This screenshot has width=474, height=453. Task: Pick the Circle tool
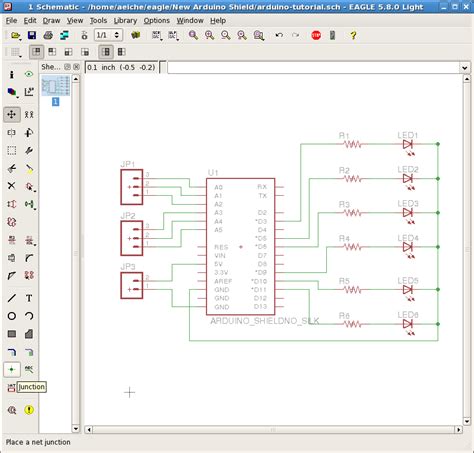click(x=12, y=316)
